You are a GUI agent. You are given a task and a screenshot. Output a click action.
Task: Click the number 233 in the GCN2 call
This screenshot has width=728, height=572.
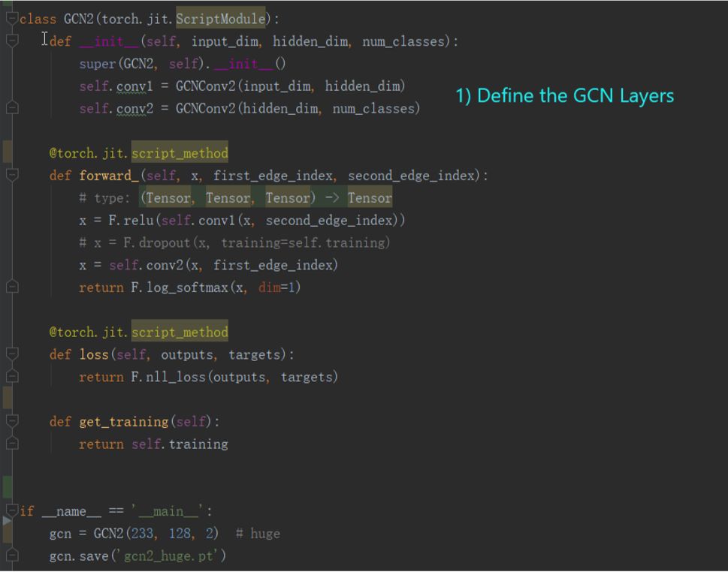(x=142, y=534)
